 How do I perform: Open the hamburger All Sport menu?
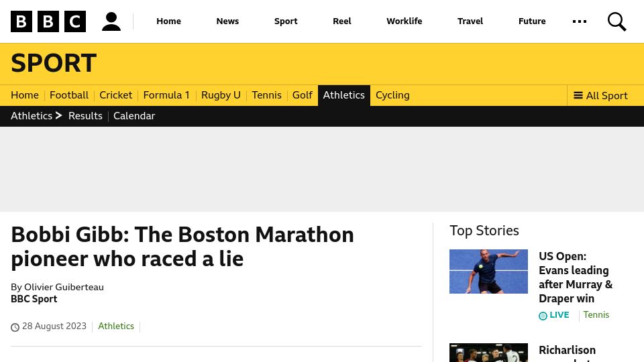pos(600,96)
